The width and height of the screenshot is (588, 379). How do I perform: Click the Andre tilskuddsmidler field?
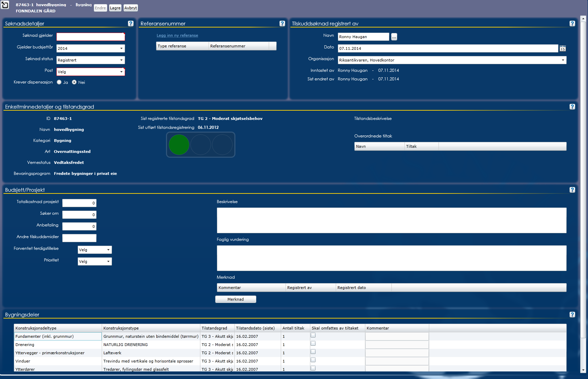pyautogui.click(x=79, y=238)
